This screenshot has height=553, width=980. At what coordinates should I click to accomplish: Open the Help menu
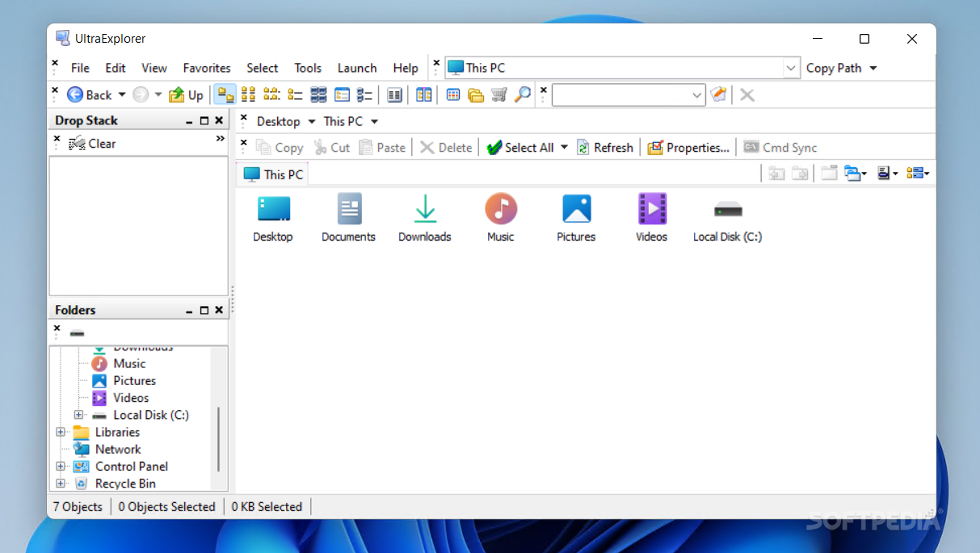406,68
